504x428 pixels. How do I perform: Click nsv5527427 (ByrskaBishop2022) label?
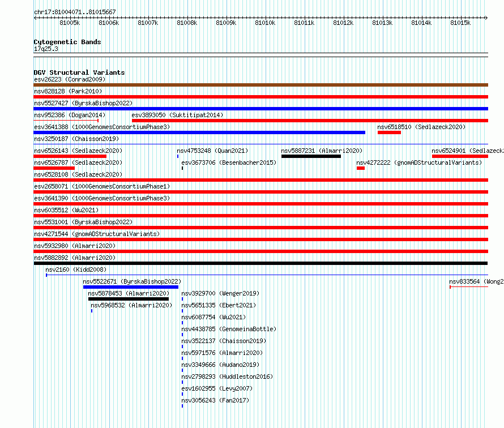pos(83,103)
